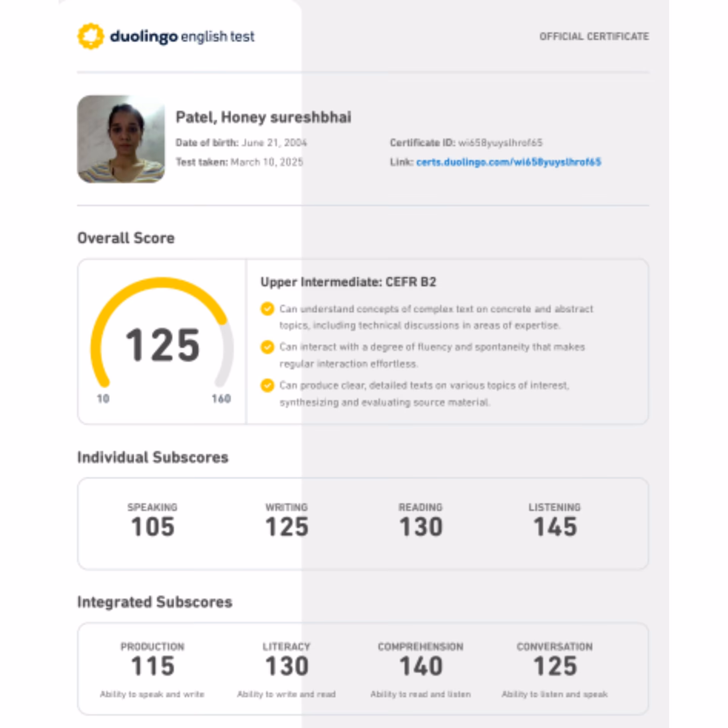Click the gauge minimum value 10
This screenshot has width=728, height=728.
click(103, 399)
